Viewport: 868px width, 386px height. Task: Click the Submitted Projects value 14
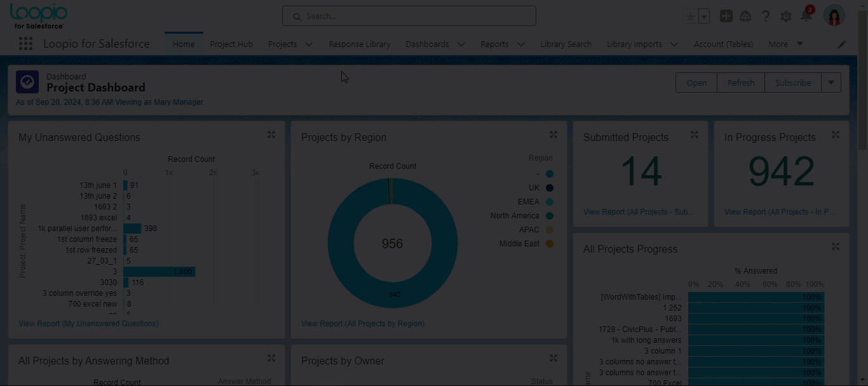pyautogui.click(x=641, y=171)
